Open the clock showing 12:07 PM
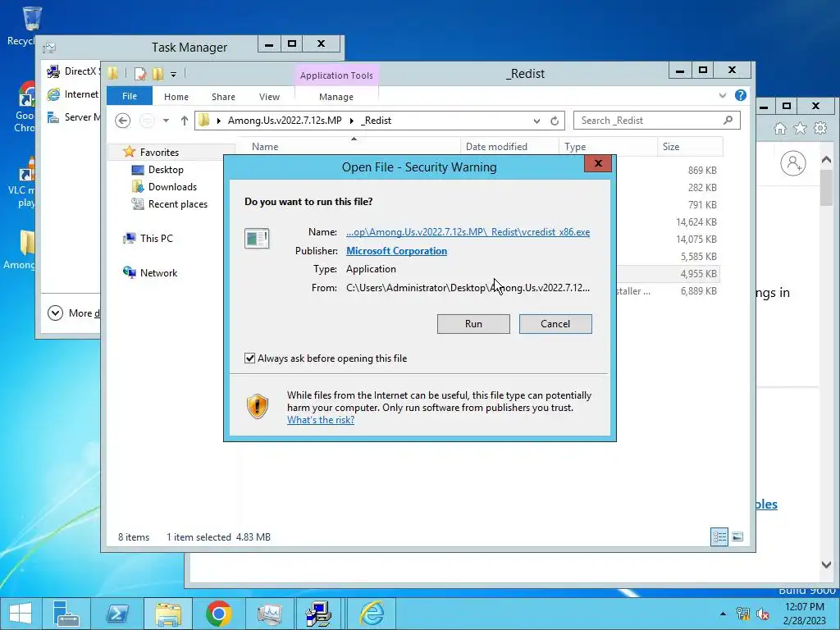Viewport: 840px width, 630px height. (804, 614)
